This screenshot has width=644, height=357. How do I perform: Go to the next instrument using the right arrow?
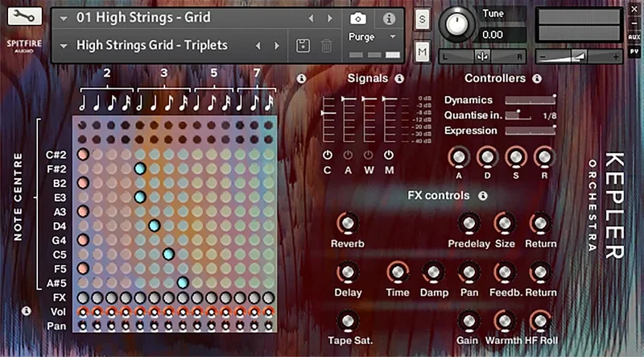330,19
